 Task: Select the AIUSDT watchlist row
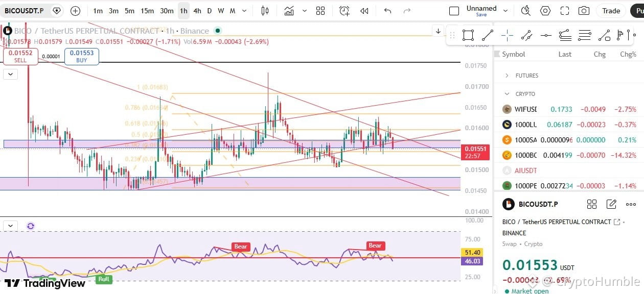point(569,170)
